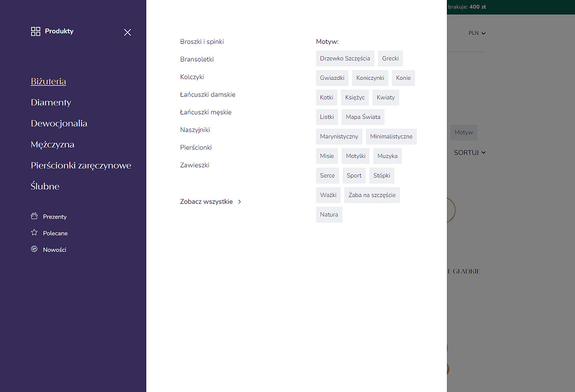Click the Prezenty gift icon
Screen dimensions: 575x392
point(34,216)
